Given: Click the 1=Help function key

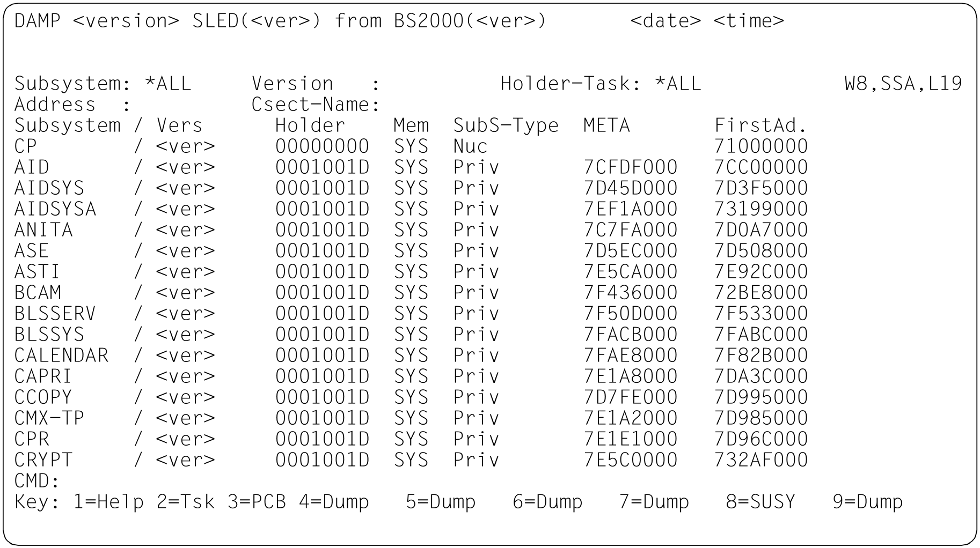Looking at the screenshot, I should (x=108, y=502).
